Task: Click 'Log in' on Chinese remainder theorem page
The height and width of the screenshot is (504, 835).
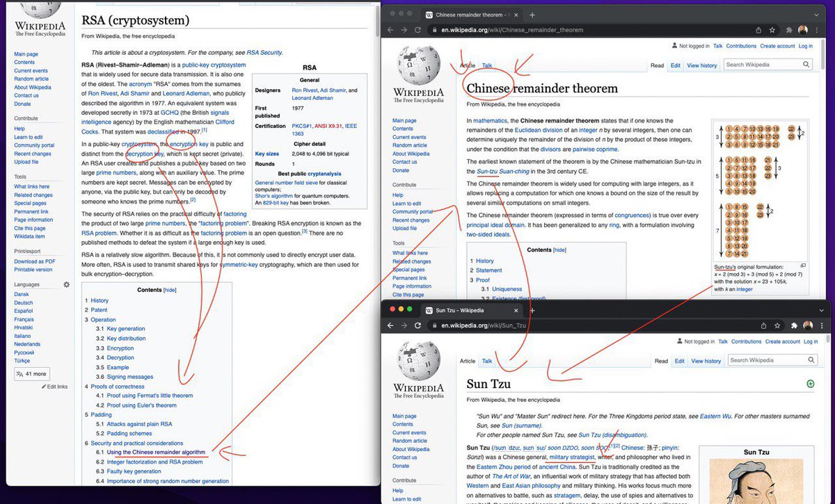Action: 806,46
